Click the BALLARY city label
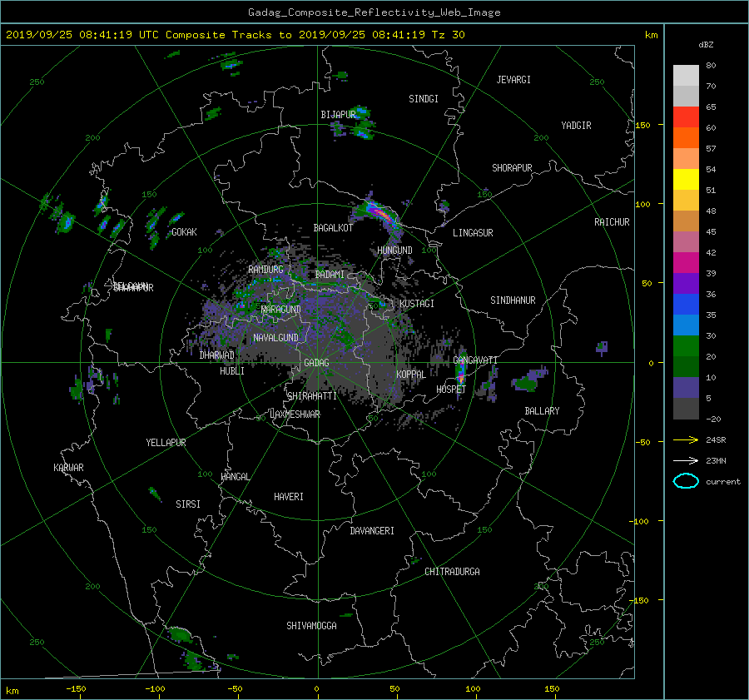 [x=542, y=411]
